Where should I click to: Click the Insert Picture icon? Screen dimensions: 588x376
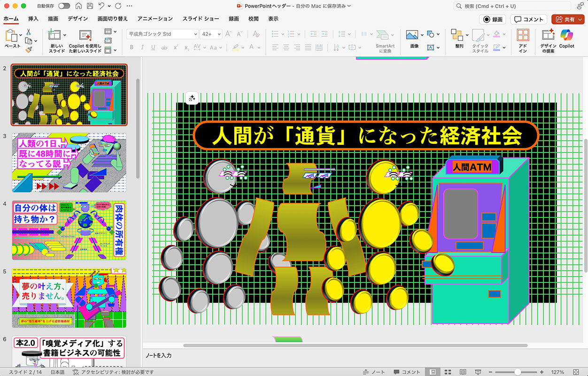click(x=412, y=35)
